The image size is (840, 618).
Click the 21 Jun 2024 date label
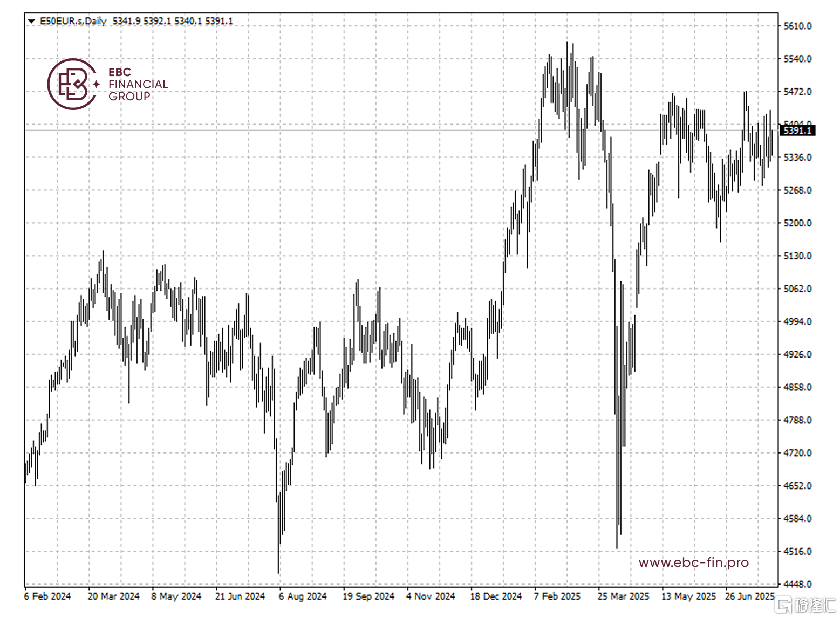240,596
